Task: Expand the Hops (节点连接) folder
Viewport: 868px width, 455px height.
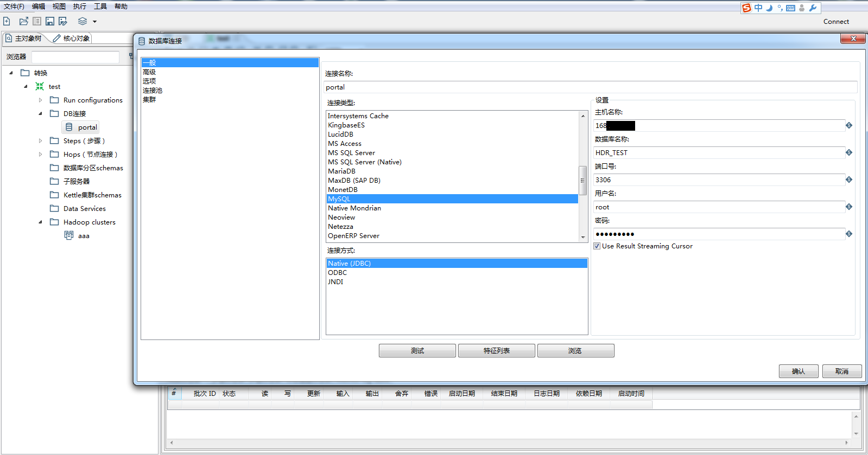Action: pyautogui.click(x=40, y=154)
